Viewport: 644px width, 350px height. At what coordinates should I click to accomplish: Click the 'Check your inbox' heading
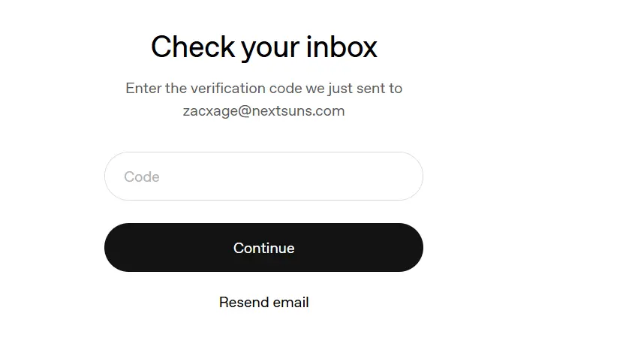[x=263, y=47]
